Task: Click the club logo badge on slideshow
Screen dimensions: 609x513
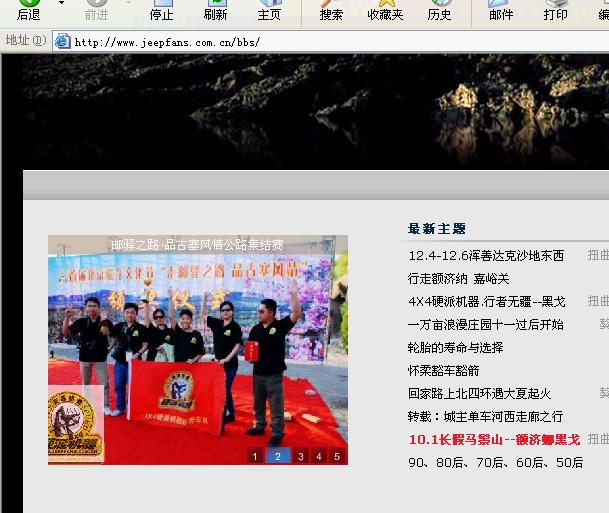Action: click(76, 424)
